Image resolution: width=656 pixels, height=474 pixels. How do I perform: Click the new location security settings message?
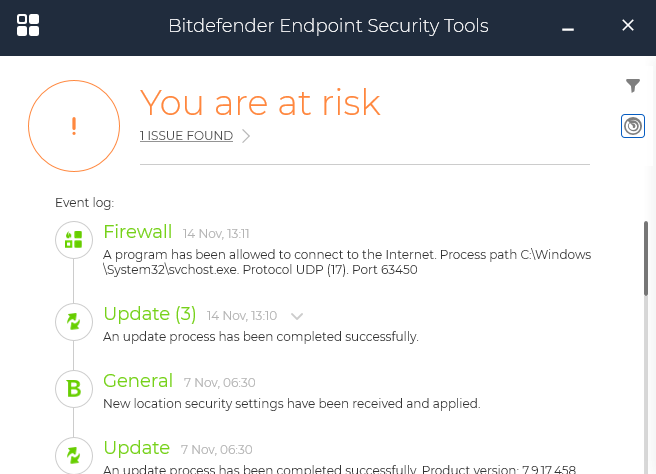[x=292, y=404]
